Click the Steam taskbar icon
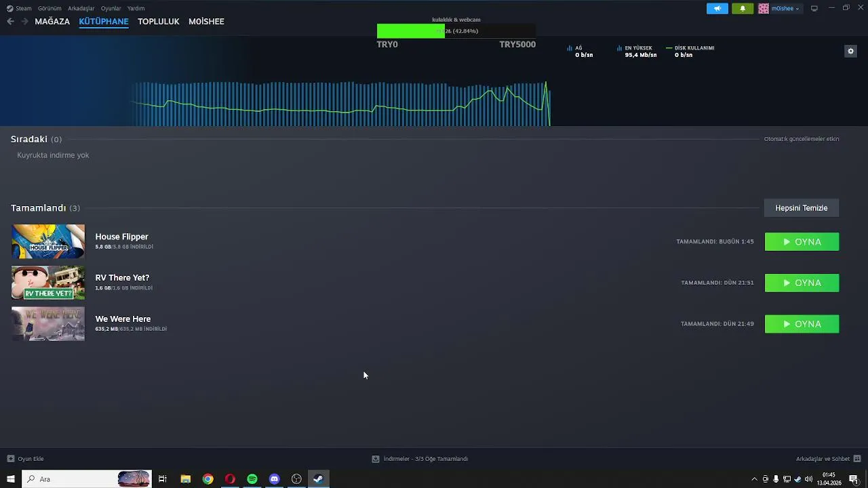This screenshot has height=488, width=868. (x=318, y=479)
